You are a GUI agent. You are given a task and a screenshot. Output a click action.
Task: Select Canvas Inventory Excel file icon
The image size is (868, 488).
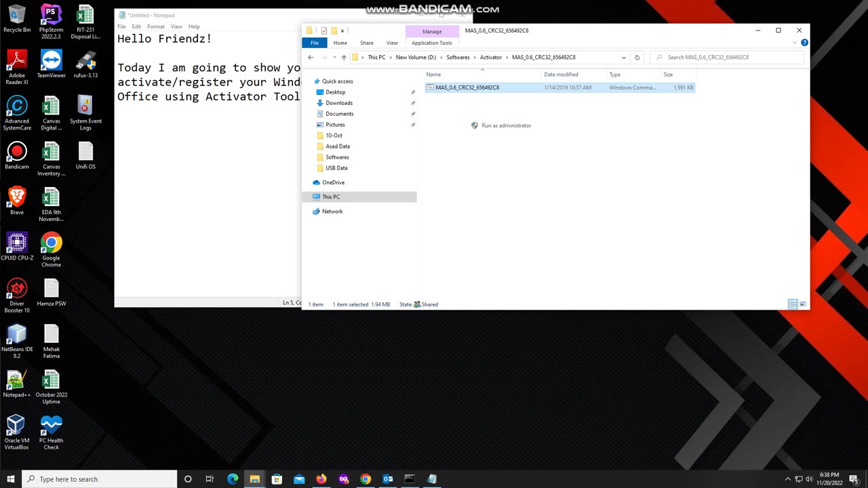point(51,159)
